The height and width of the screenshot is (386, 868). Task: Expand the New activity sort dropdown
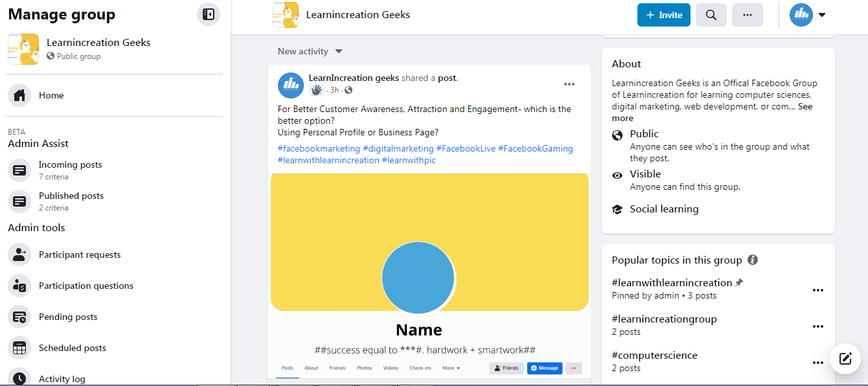click(x=338, y=51)
